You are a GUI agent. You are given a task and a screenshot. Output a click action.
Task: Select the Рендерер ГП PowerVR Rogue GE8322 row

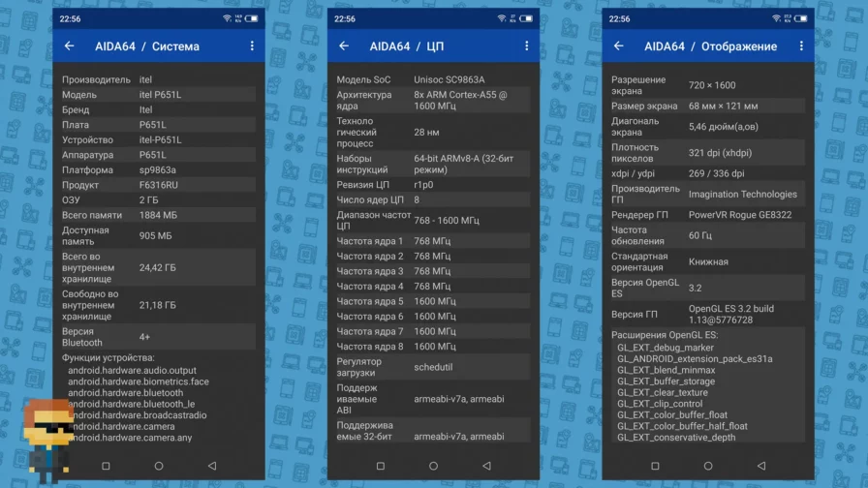(708, 214)
